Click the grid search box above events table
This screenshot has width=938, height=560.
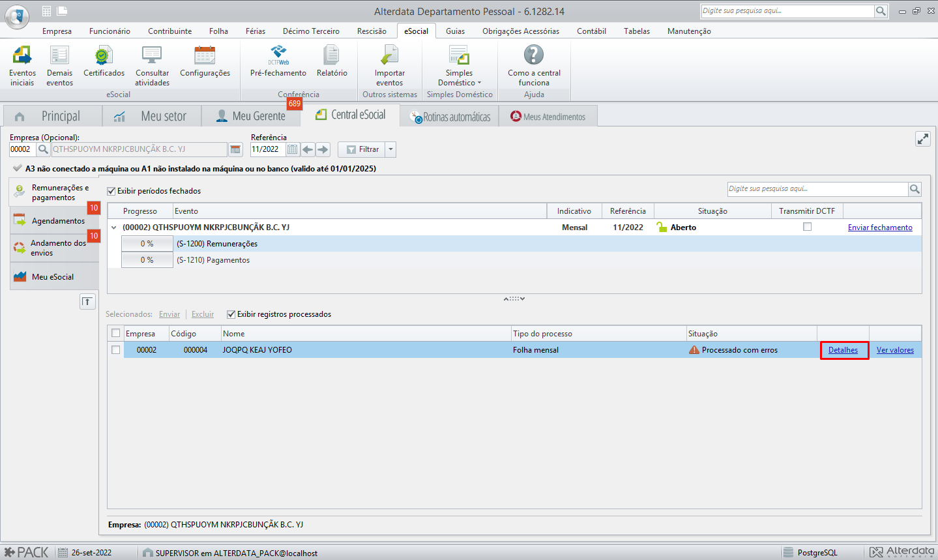point(818,189)
